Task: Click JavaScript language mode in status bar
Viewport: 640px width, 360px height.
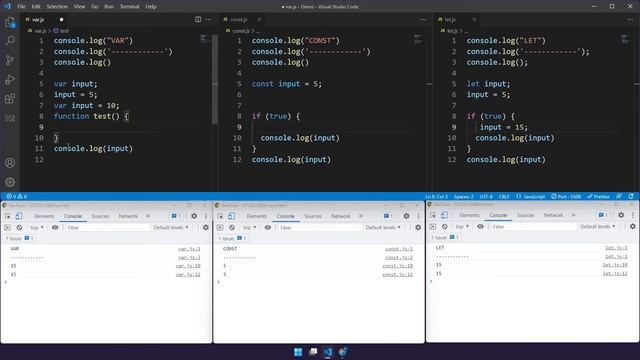Action: (x=533, y=196)
